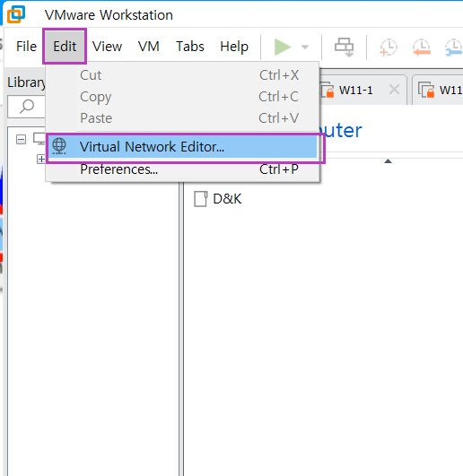Click the VMware Workstation logo icon
463x476 pixels.
tap(16, 14)
